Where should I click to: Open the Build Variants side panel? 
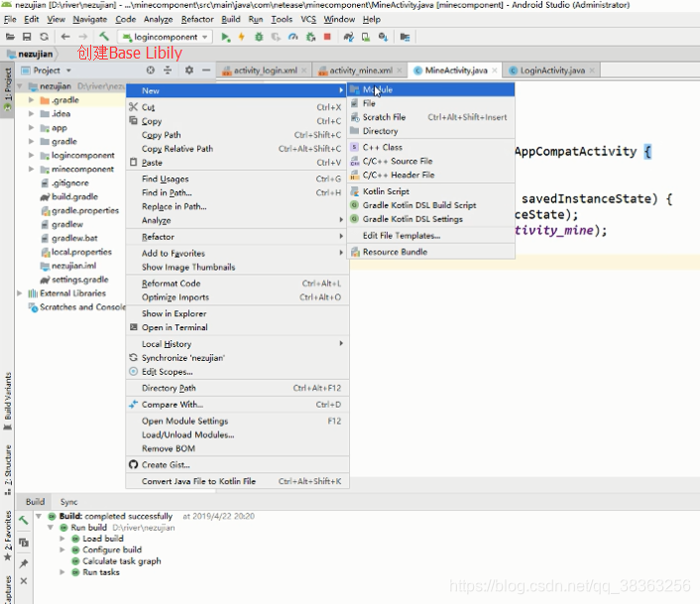pyautogui.click(x=8, y=401)
